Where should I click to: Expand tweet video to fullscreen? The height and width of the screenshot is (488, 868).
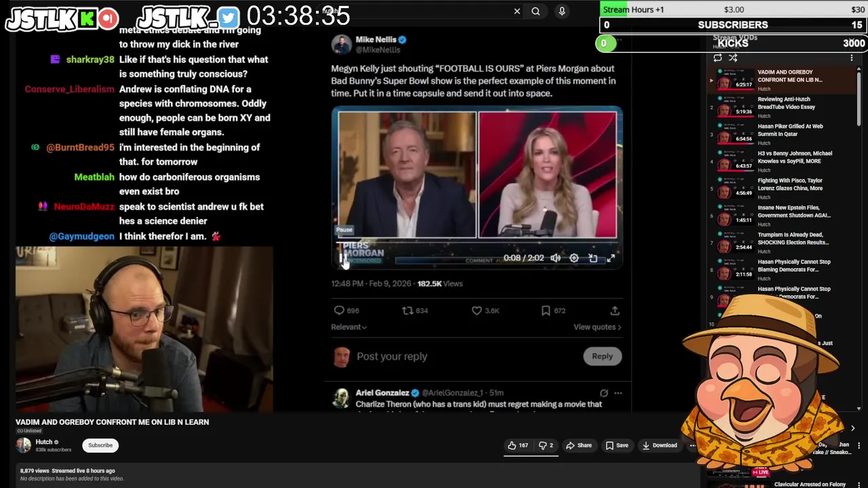pos(611,258)
